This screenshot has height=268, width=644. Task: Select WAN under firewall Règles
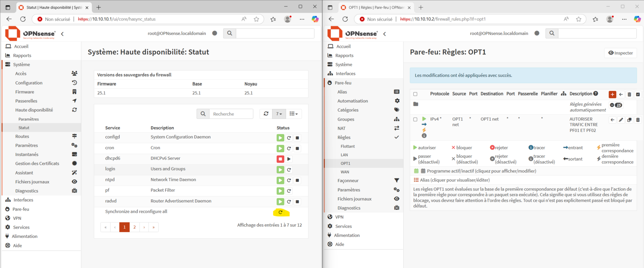coord(345,172)
